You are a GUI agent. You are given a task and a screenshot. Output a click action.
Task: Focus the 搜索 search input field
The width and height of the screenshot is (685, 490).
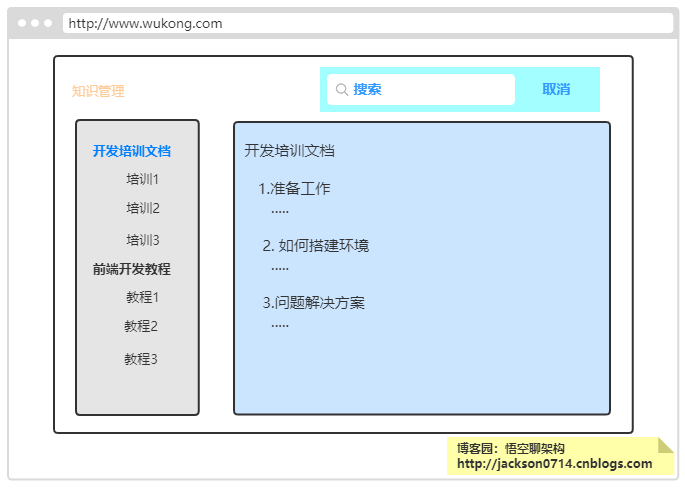[421, 90]
